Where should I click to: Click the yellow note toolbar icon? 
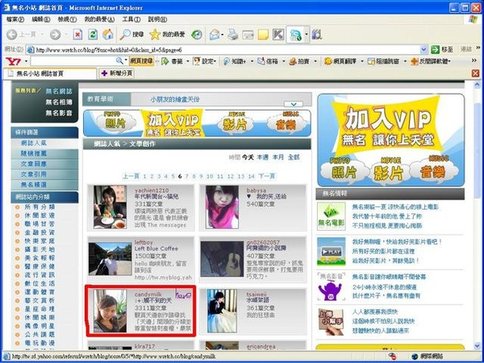click(263, 34)
